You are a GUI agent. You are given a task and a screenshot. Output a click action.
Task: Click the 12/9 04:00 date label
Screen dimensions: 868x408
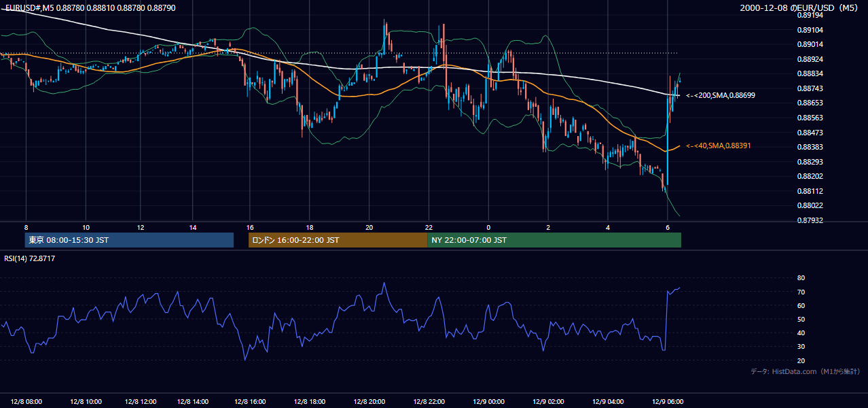[609, 401]
